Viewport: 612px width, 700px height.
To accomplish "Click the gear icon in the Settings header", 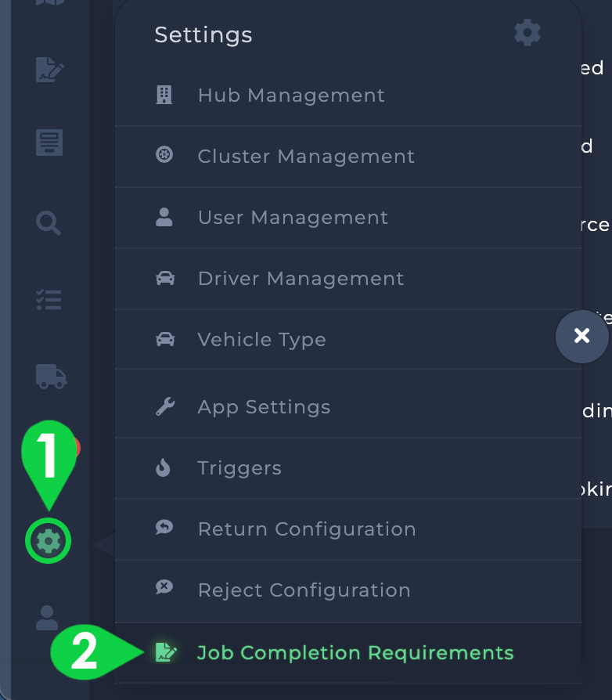I will point(527,32).
